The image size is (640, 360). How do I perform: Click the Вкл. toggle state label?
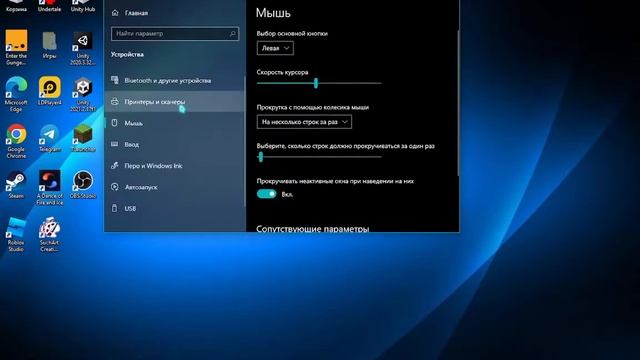(287, 194)
